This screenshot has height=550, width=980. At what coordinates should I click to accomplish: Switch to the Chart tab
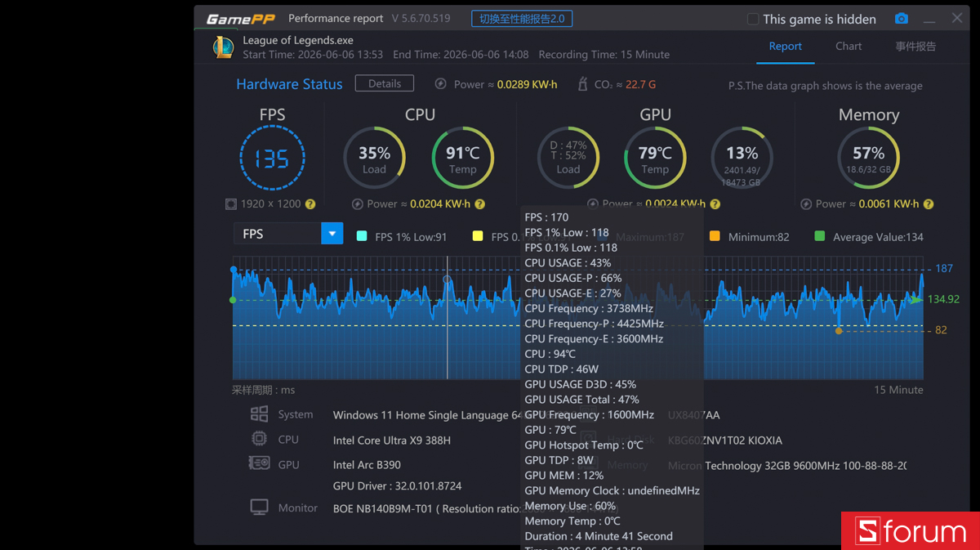coord(849,47)
